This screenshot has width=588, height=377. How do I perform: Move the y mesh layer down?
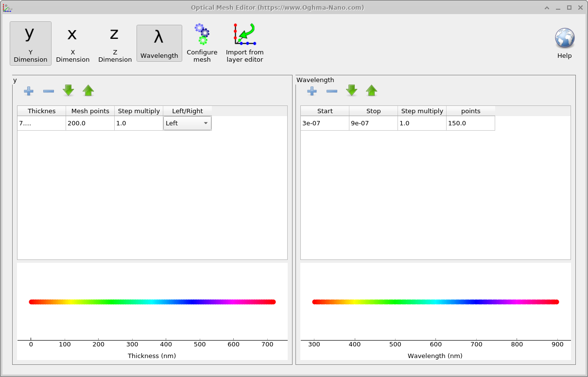(68, 90)
